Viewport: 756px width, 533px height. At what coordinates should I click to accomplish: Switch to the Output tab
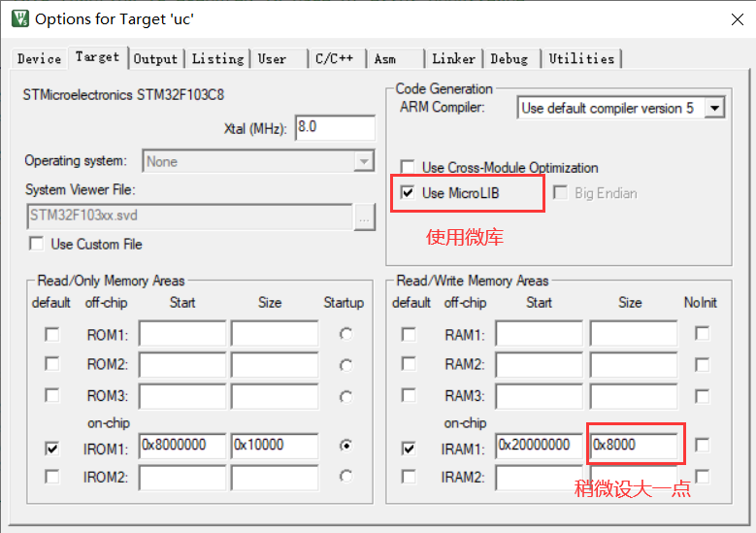(x=155, y=59)
